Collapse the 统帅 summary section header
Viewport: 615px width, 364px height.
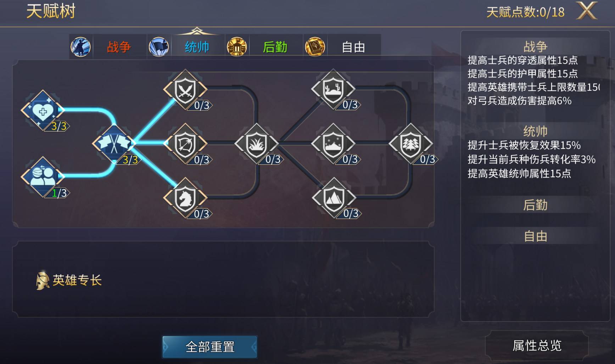(x=535, y=131)
